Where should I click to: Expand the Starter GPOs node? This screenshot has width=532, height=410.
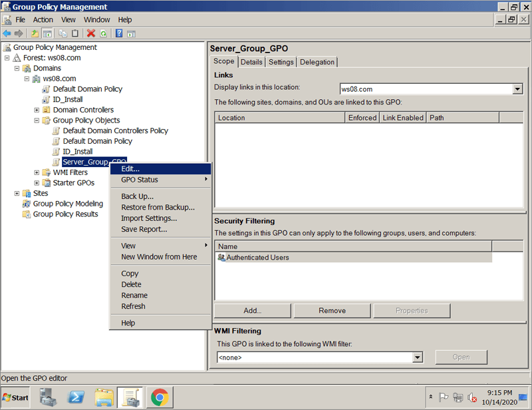pos(37,183)
